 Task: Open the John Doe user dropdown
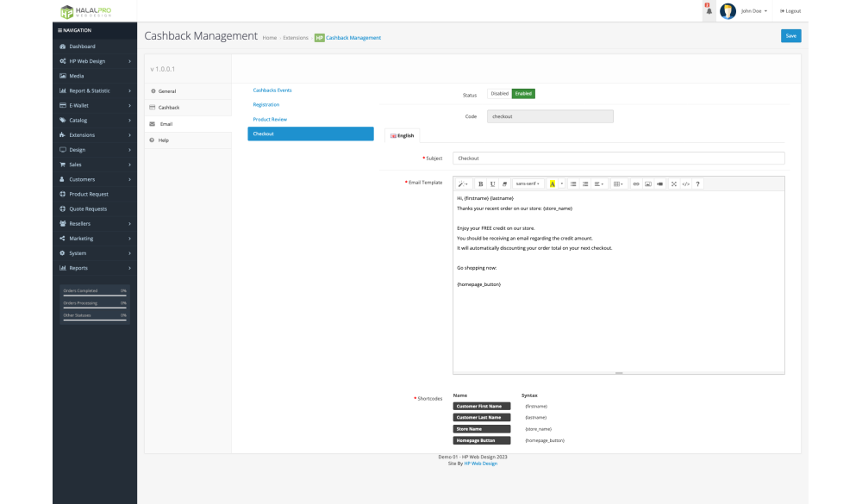pyautogui.click(x=753, y=11)
